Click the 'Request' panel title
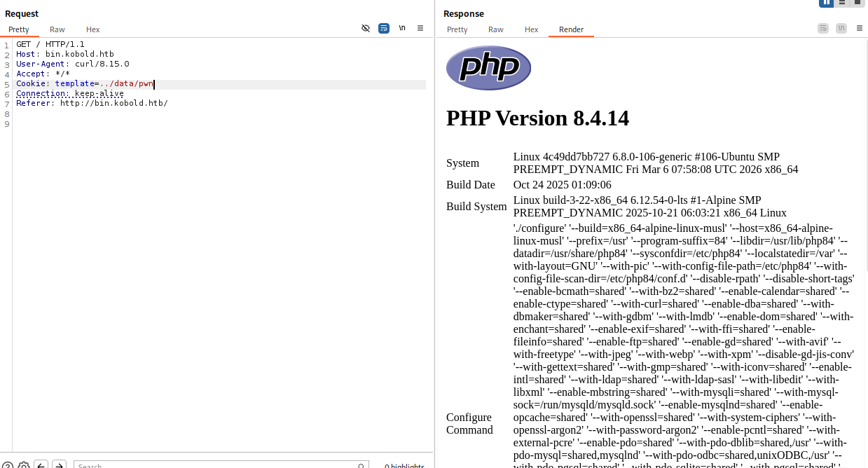 (22, 13)
